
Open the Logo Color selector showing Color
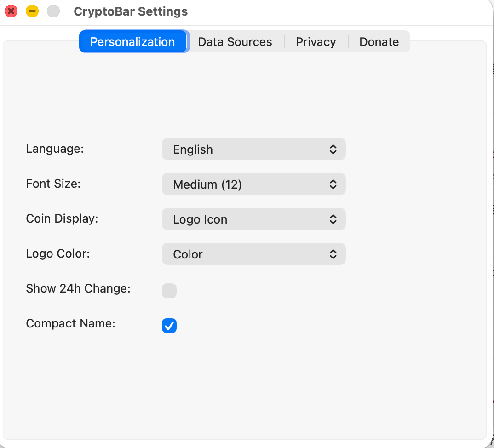click(x=253, y=254)
